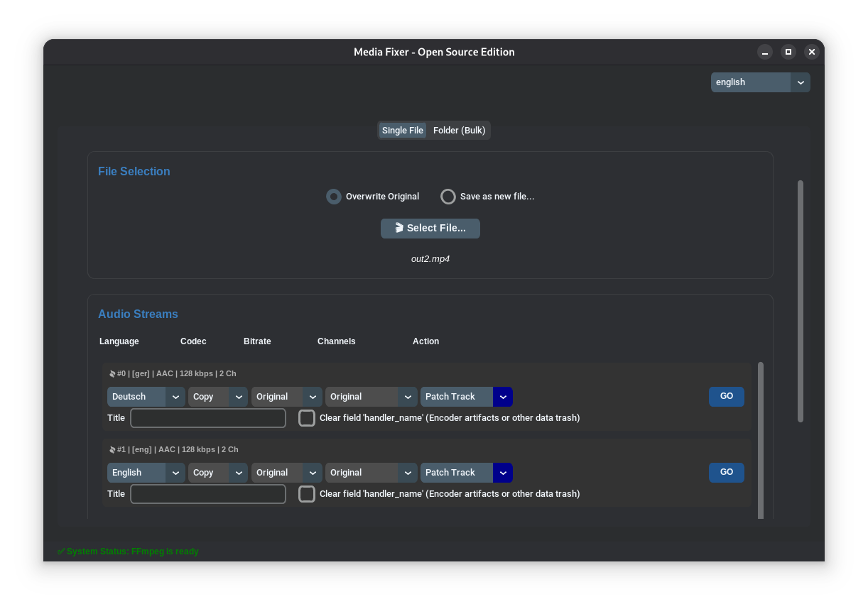This screenshot has width=868, height=609.
Task: Tick clear handler_name checkbox for stream #1
Action: (307, 494)
